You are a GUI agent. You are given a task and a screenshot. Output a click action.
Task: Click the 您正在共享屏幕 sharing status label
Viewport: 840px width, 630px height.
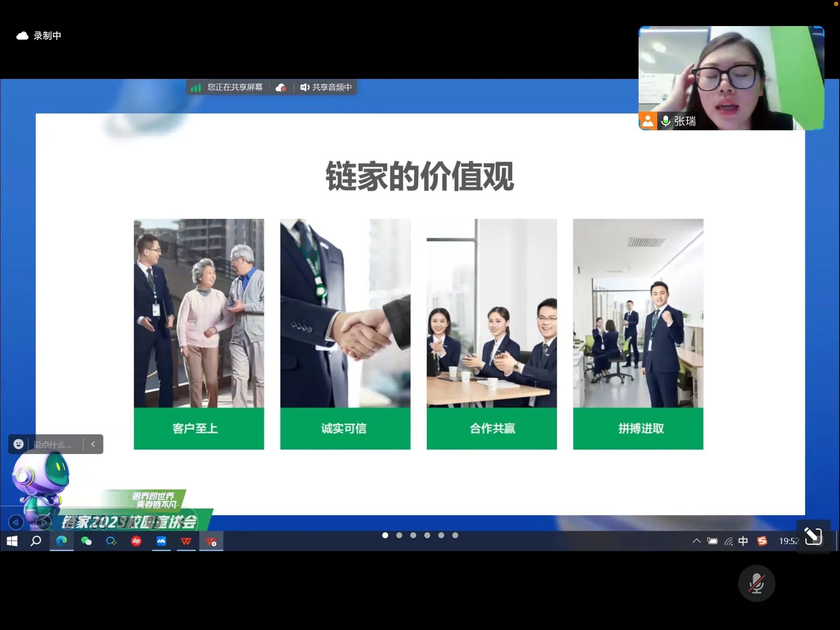point(235,87)
